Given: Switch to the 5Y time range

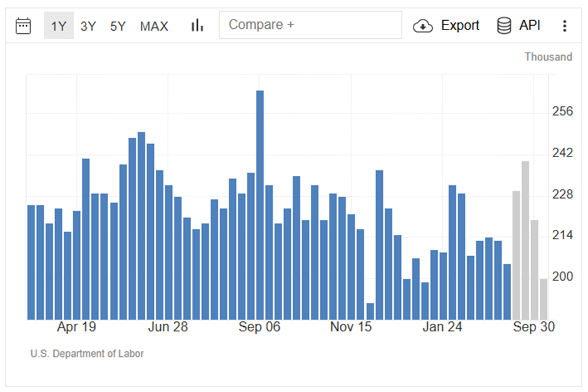Looking at the screenshot, I should click(118, 26).
